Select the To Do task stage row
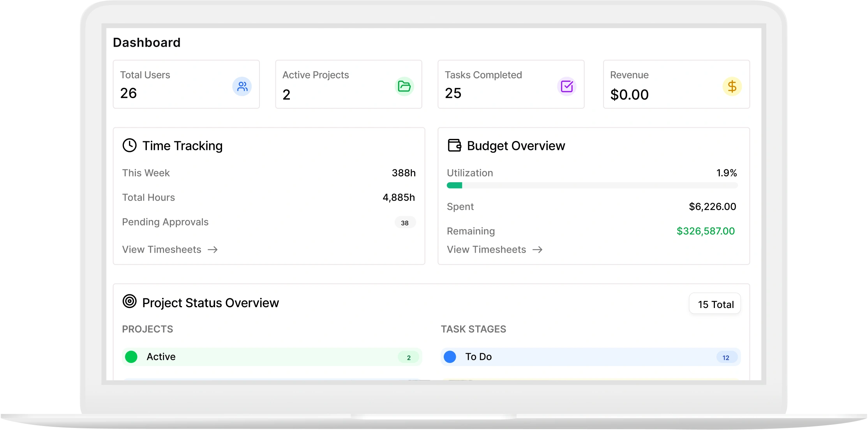Image resolution: width=868 pixels, height=433 pixels. coord(591,357)
